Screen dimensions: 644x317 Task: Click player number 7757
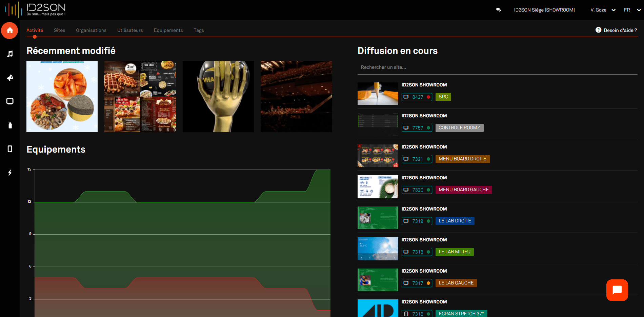pos(418,128)
